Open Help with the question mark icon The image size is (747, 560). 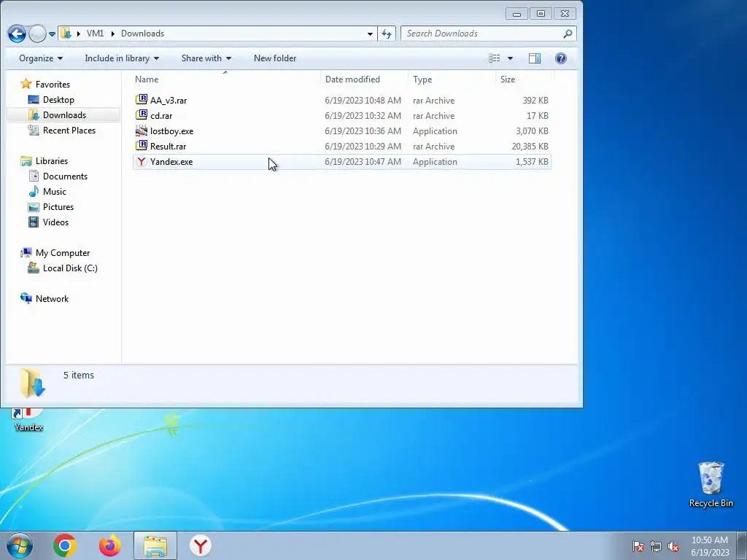pyautogui.click(x=561, y=58)
